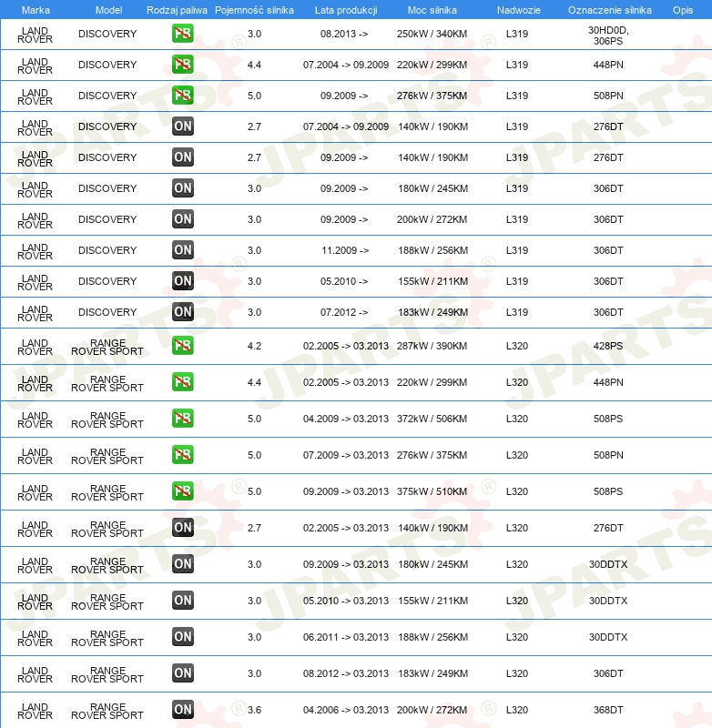Click the 30HD0D, 306PS engine code cell
This screenshot has height=728, width=712.
click(608, 35)
